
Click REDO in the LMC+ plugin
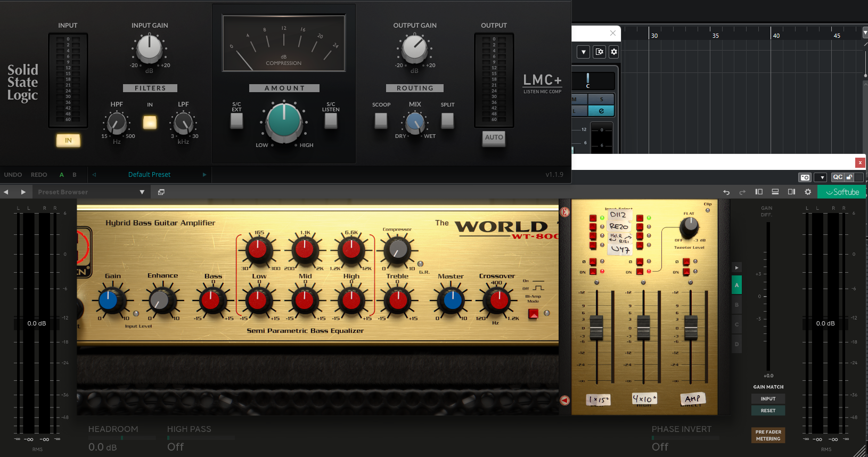click(39, 175)
